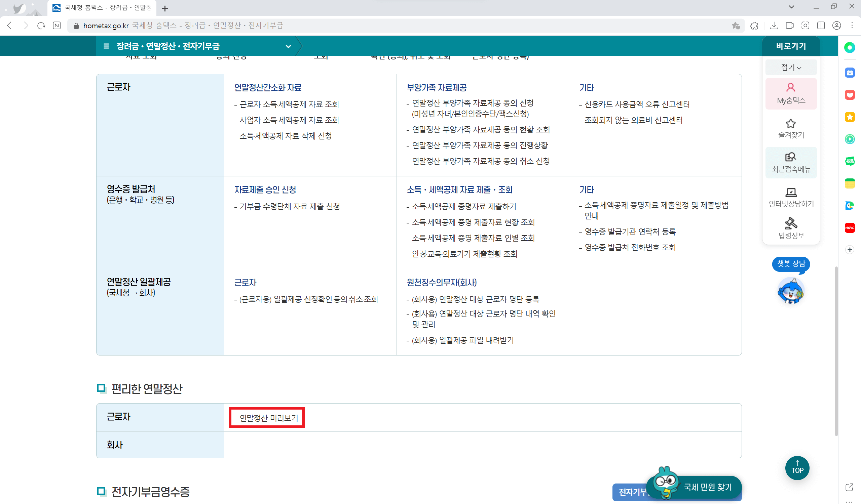Image resolution: width=861 pixels, height=504 pixels.
Task: Open browser extensions puzzle icon
Action: (754, 26)
